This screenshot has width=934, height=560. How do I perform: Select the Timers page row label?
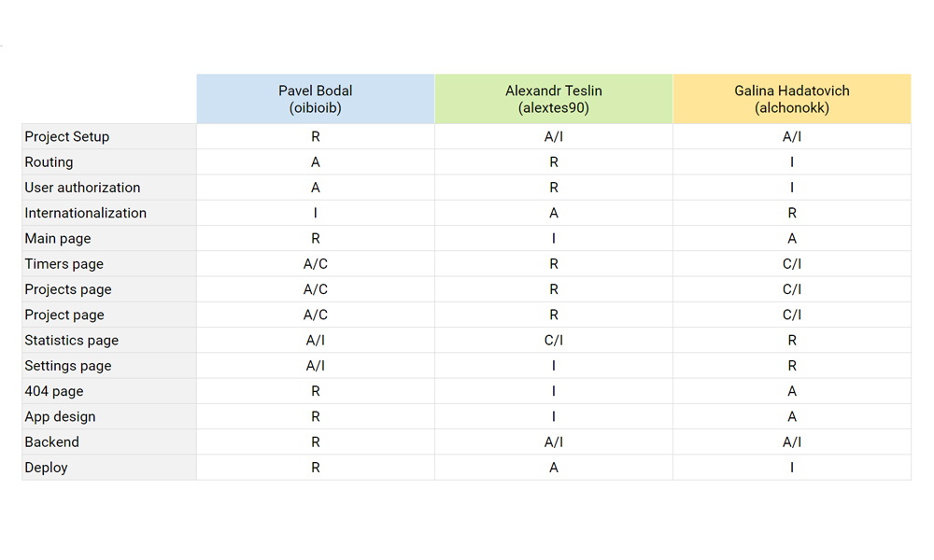click(x=109, y=263)
